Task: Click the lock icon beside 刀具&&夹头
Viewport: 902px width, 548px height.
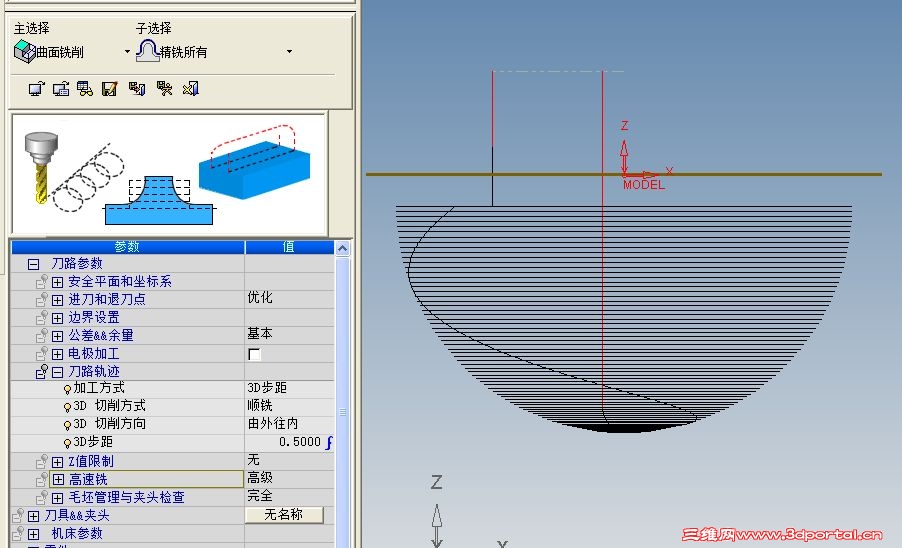Action: click(x=18, y=515)
